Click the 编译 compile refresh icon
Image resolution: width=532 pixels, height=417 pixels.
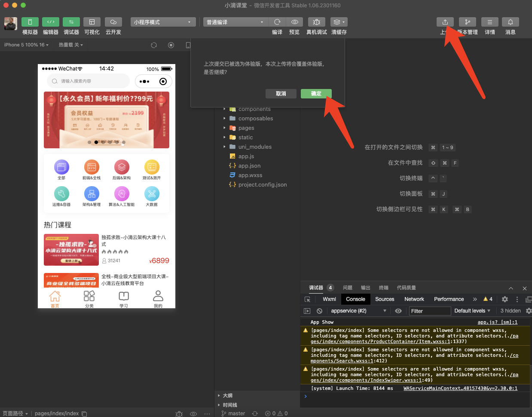click(277, 22)
